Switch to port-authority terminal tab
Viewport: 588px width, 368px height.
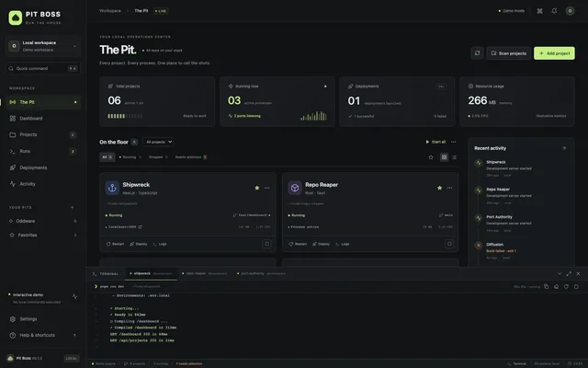pyautogui.click(x=261, y=274)
